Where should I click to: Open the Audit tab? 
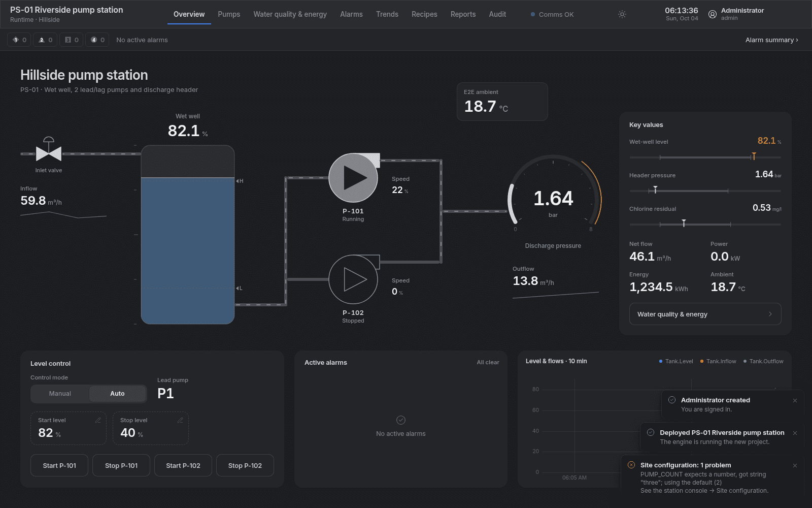coord(497,14)
